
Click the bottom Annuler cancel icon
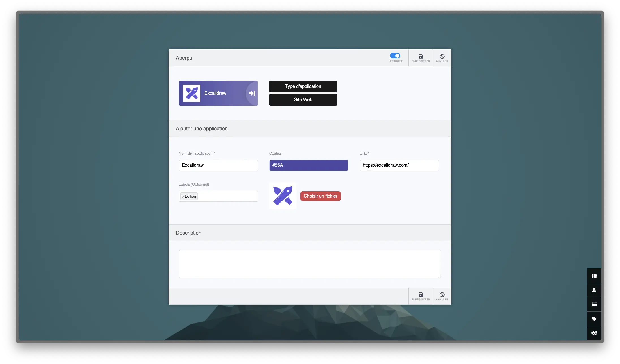pyautogui.click(x=442, y=295)
